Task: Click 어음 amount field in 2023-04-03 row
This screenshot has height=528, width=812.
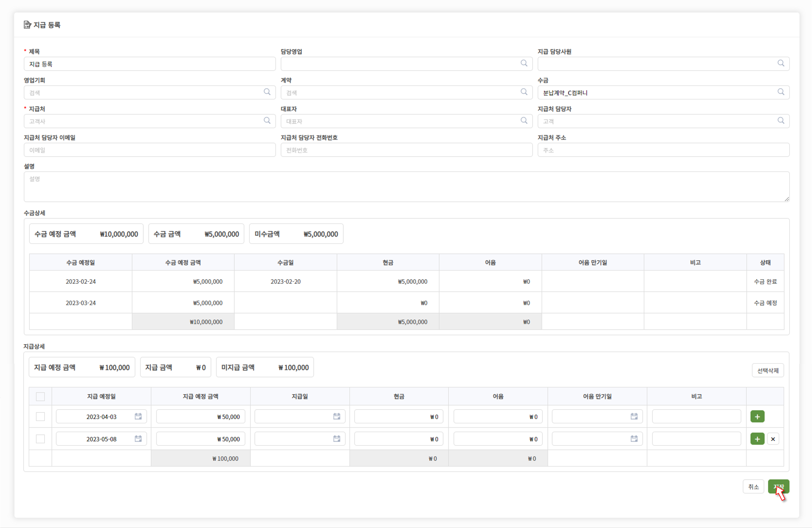Action: (498, 417)
